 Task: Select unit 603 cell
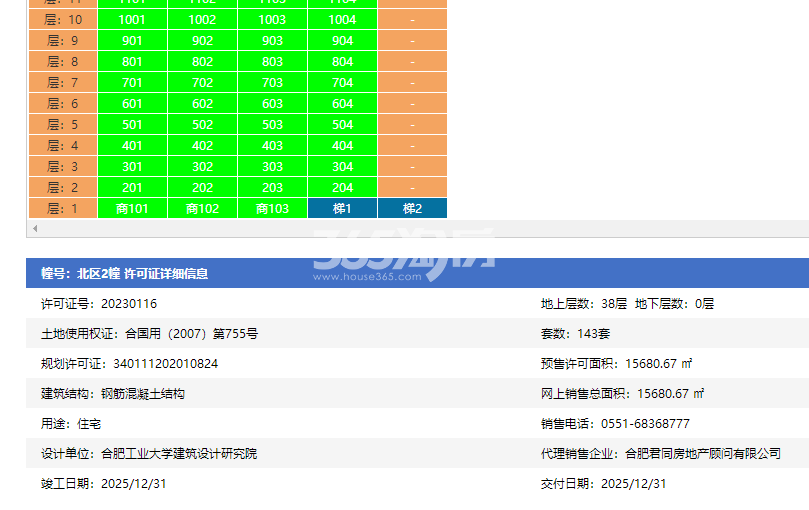272,104
